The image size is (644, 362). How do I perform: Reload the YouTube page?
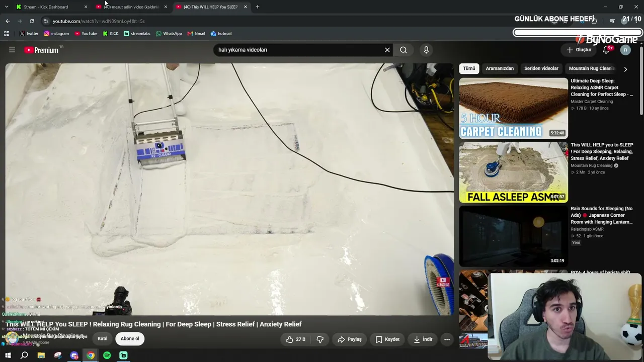32,21
